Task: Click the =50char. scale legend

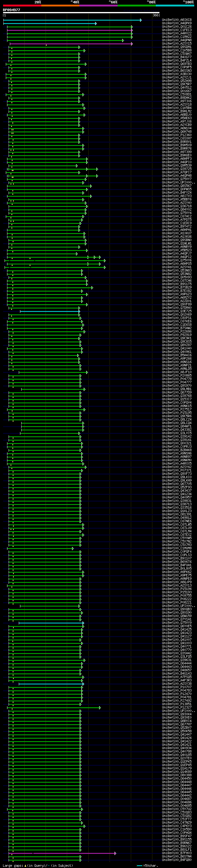Action: (x=147, y=866)
